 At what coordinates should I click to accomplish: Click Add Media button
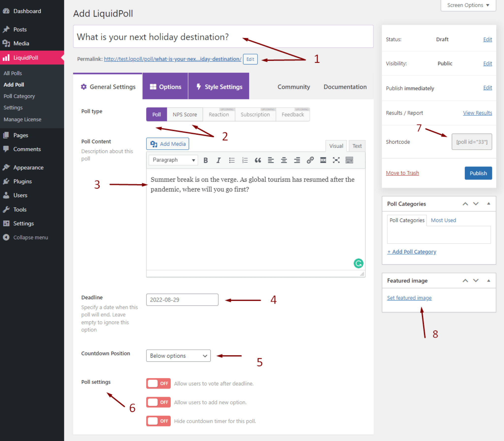(x=168, y=144)
